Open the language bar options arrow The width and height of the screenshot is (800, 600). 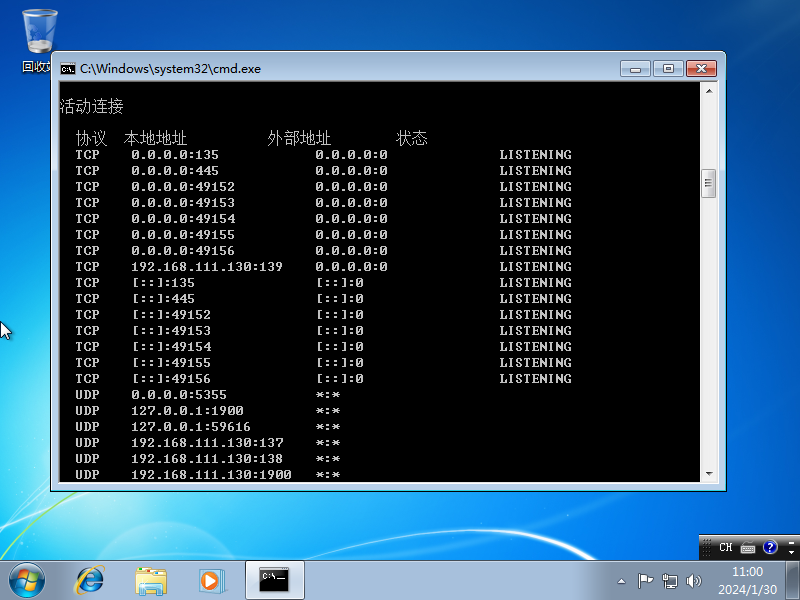pos(791,552)
